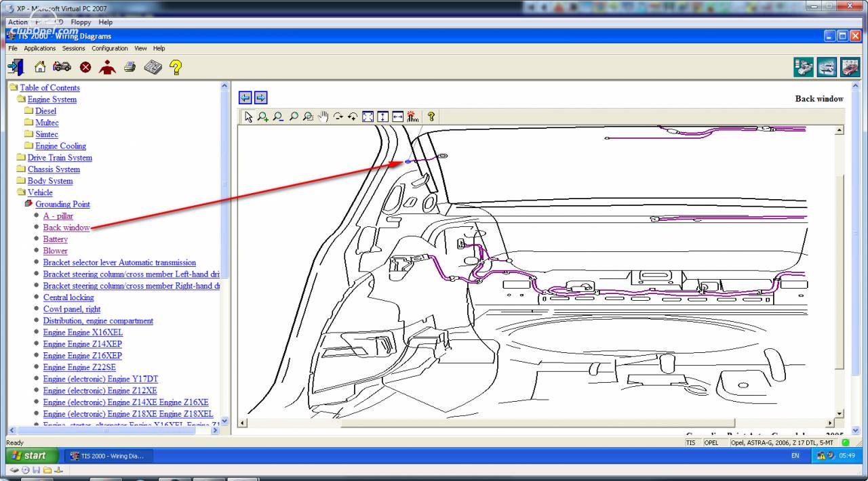Open the Grounding Point section

click(x=62, y=204)
